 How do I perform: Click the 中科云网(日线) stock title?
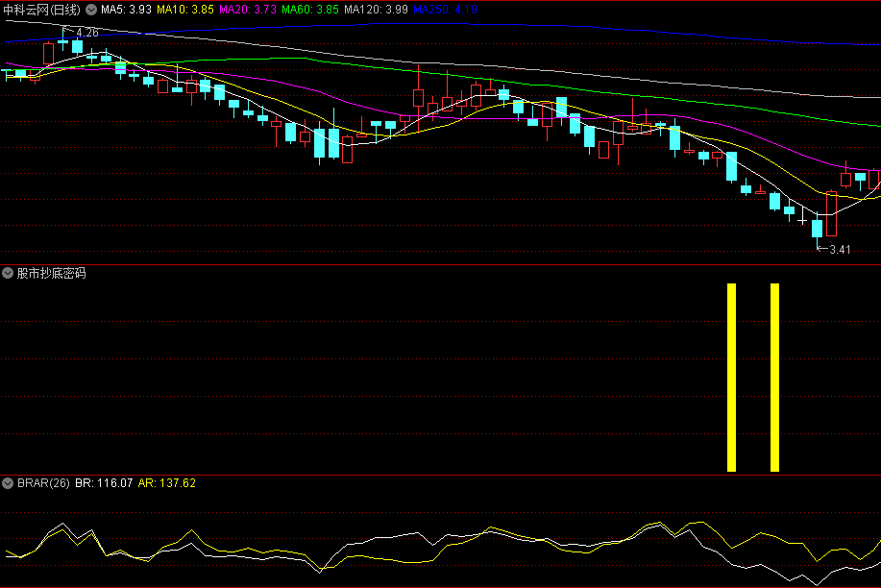tap(42, 10)
